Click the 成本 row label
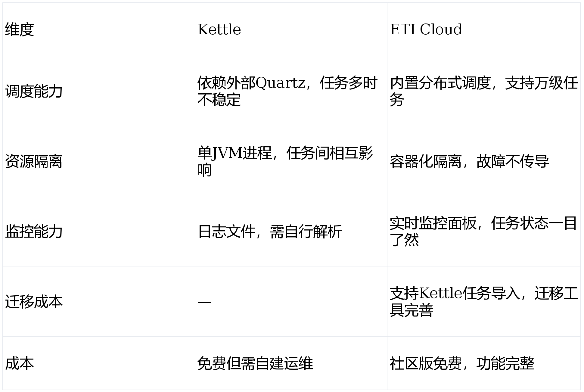The height and width of the screenshot is (392, 584). tap(99, 363)
